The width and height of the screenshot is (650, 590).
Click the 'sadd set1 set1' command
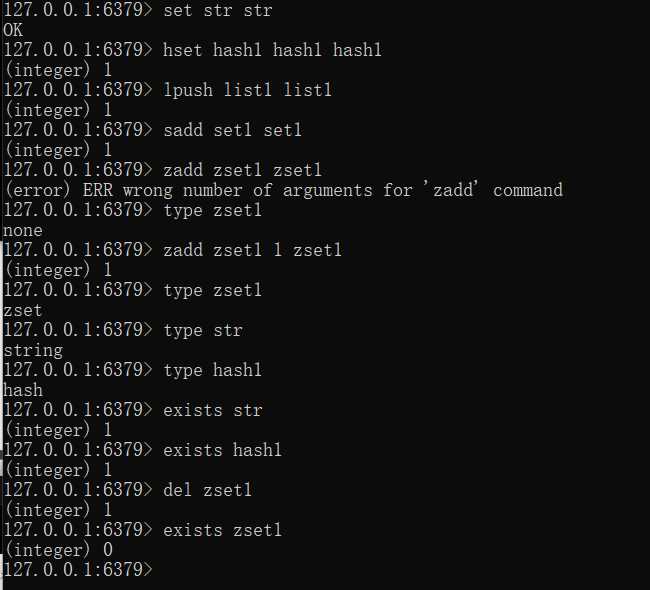click(232, 130)
